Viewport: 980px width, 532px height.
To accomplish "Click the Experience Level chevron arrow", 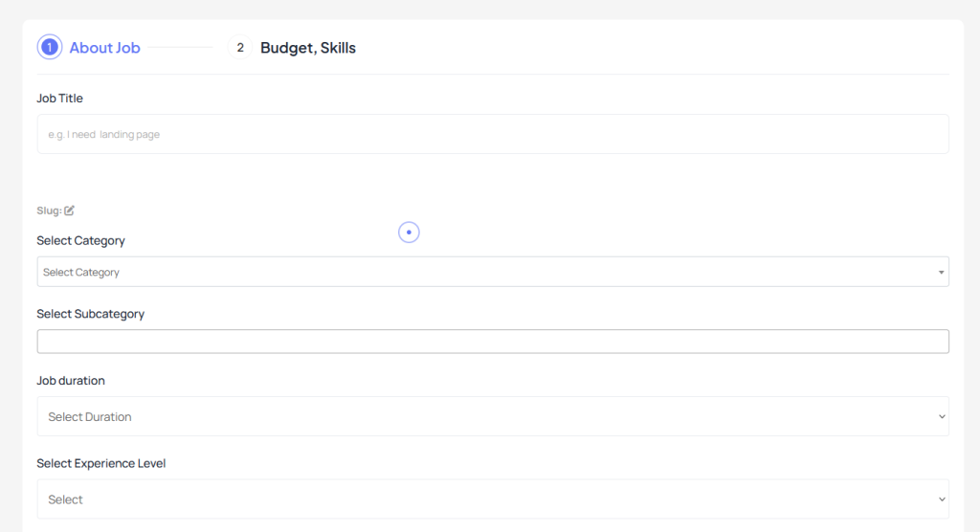I will click(x=942, y=499).
